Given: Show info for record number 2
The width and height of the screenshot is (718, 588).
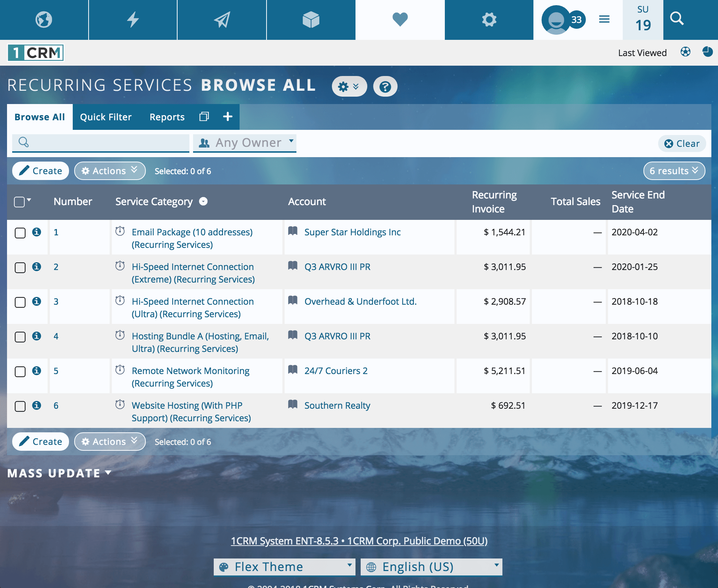Looking at the screenshot, I should coord(37,267).
